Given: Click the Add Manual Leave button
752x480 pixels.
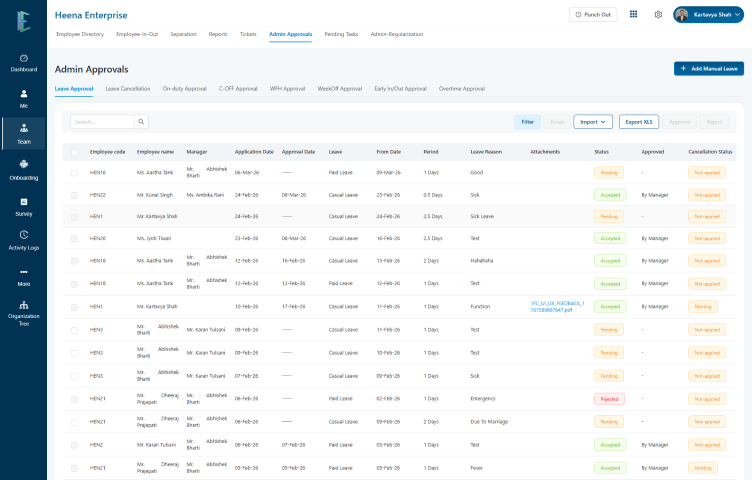Looking at the screenshot, I should (709, 68).
